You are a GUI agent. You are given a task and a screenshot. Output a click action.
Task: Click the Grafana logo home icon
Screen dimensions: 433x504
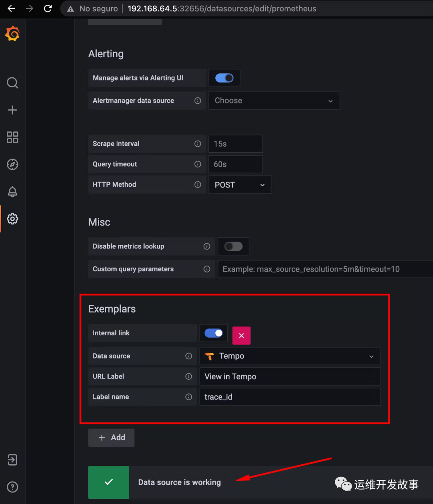pos(12,34)
